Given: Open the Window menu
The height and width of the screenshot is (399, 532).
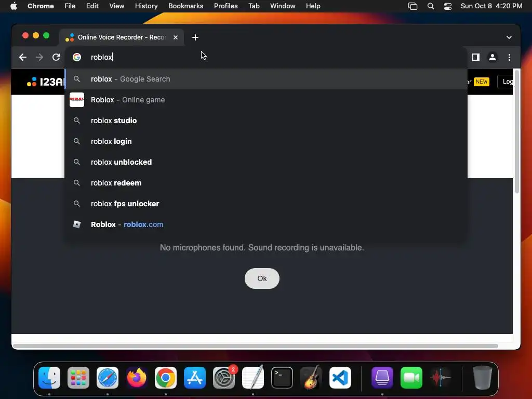Looking at the screenshot, I should coord(283,6).
